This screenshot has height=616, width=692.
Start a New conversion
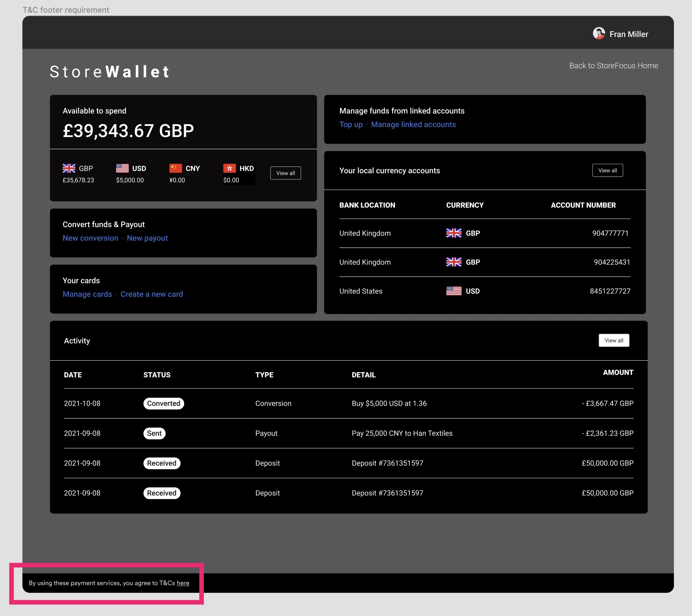90,238
